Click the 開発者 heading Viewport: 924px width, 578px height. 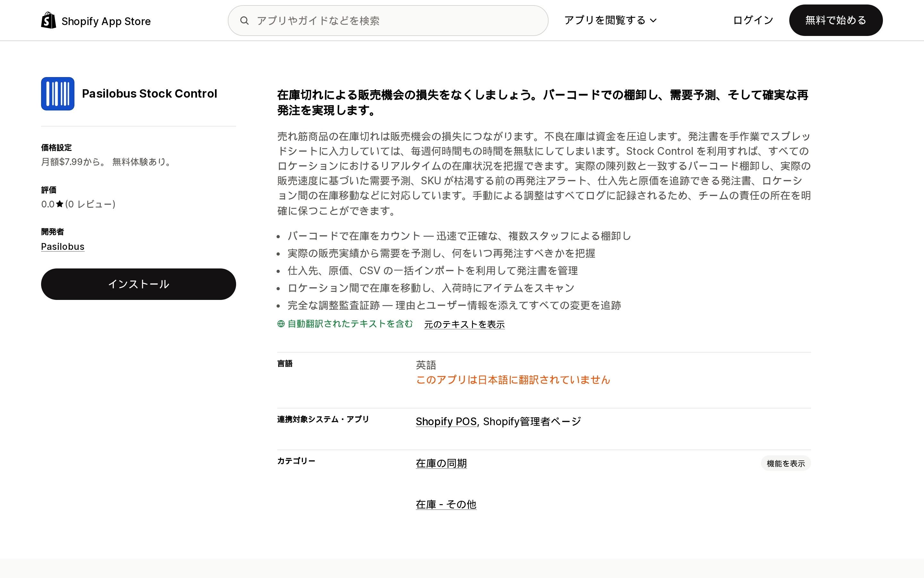[52, 232]
